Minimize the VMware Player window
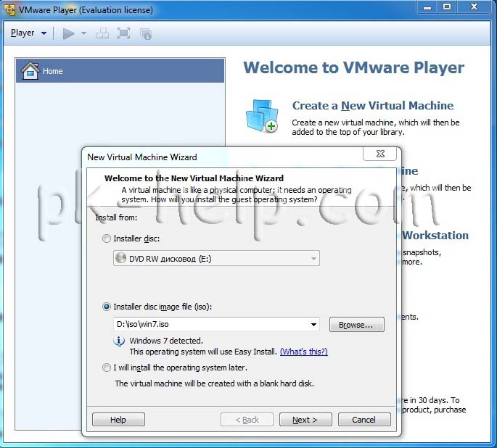497x448 pixels. coord(427,7)
